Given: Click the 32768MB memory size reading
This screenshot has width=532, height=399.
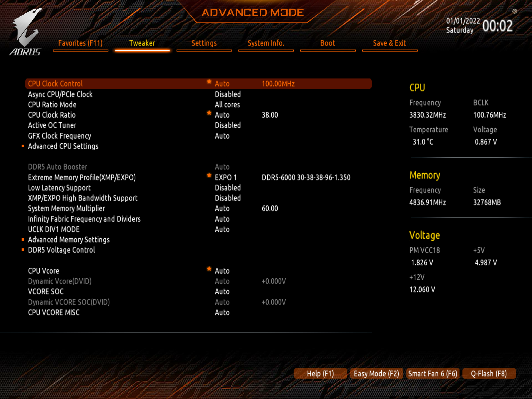Looking at the screenshot, I should [487, 202].
